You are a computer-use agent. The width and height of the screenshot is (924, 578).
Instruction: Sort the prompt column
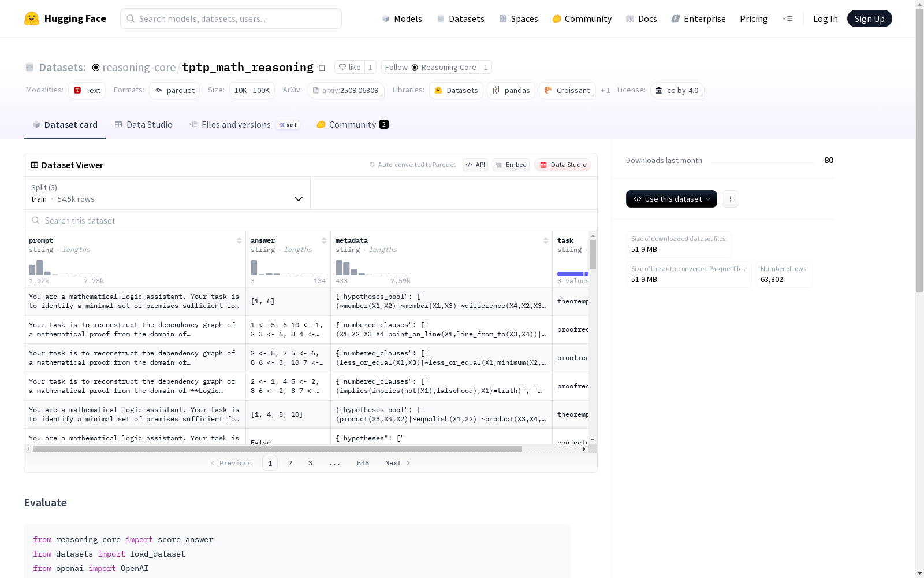(x=239, y=240)
